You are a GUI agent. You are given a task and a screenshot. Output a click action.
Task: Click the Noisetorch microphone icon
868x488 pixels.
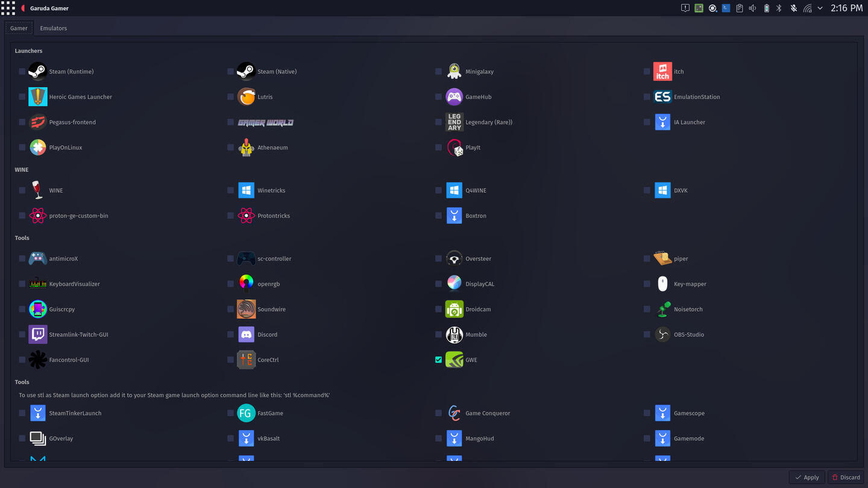662,309
